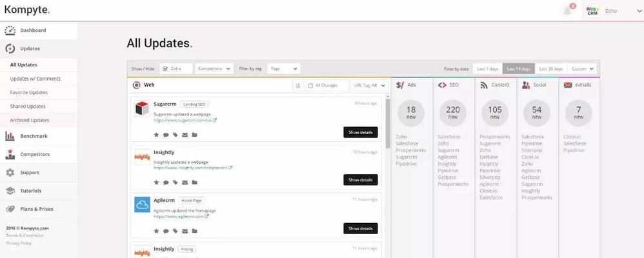Click the e-mails envelope icon
Screen dimensions: 644x258
pos(568,85)
